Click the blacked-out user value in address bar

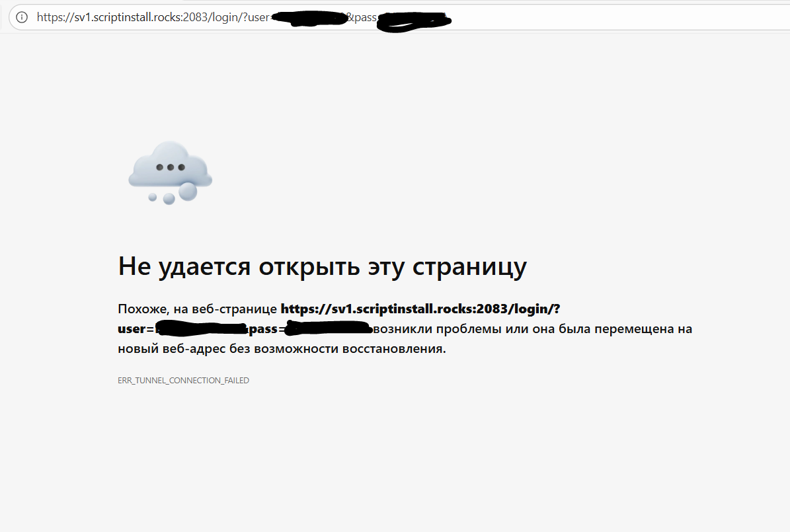pos(308,18)
